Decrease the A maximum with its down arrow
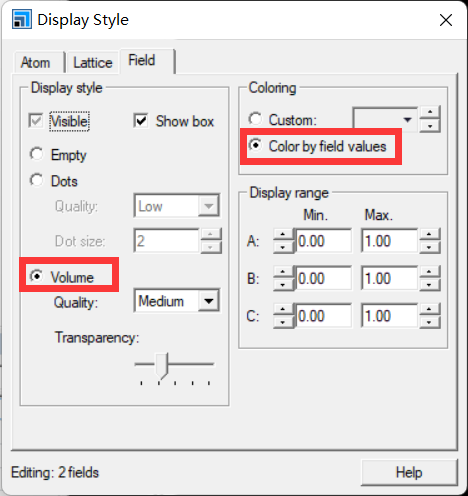This screenshot has width=468, height=496. click(429, 247)
